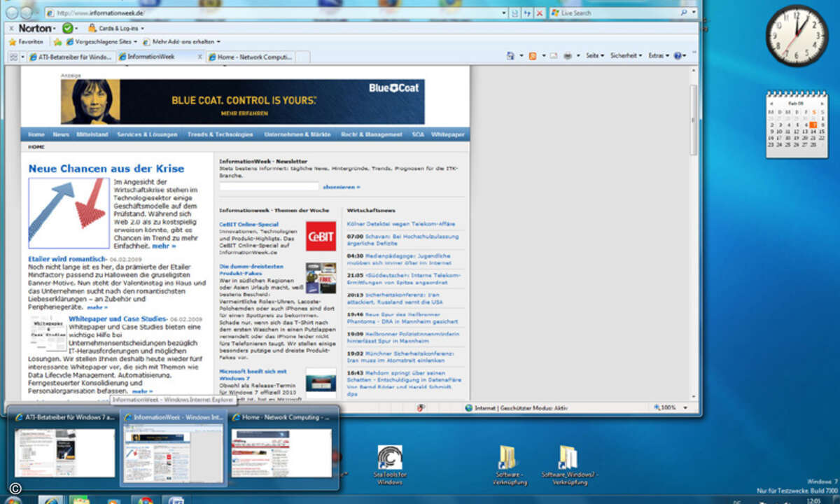
Task: Open the Cards & Log-ins dropdown
Action: (116, 28)
